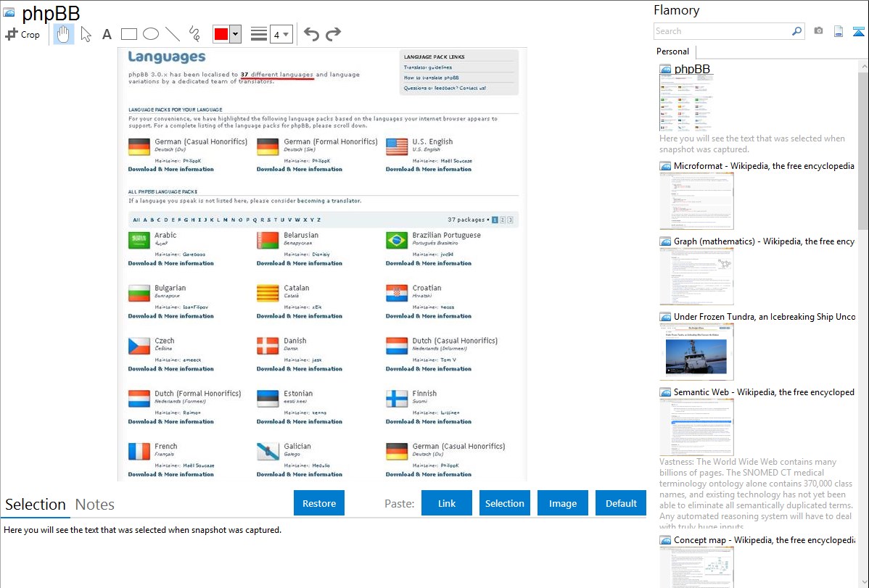This screenshot has height=588, width=869.
Task: Click the Paste Selection button
Action: [x=504, y=503]
